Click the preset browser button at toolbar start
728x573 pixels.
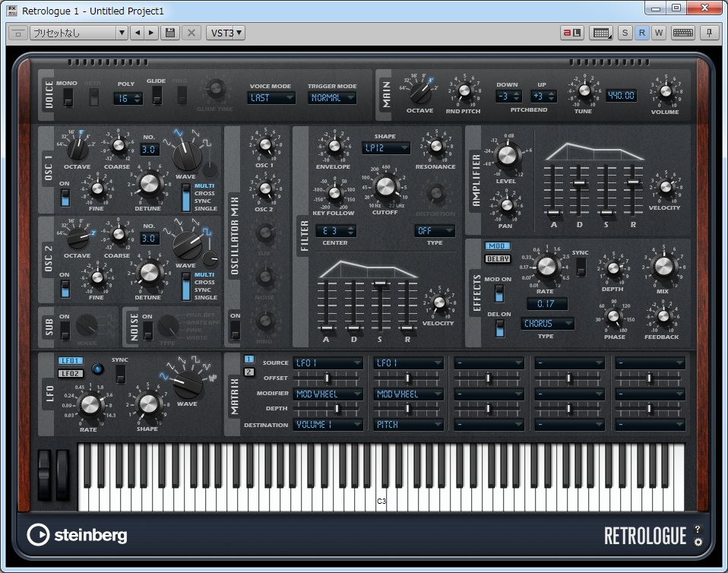18,33
